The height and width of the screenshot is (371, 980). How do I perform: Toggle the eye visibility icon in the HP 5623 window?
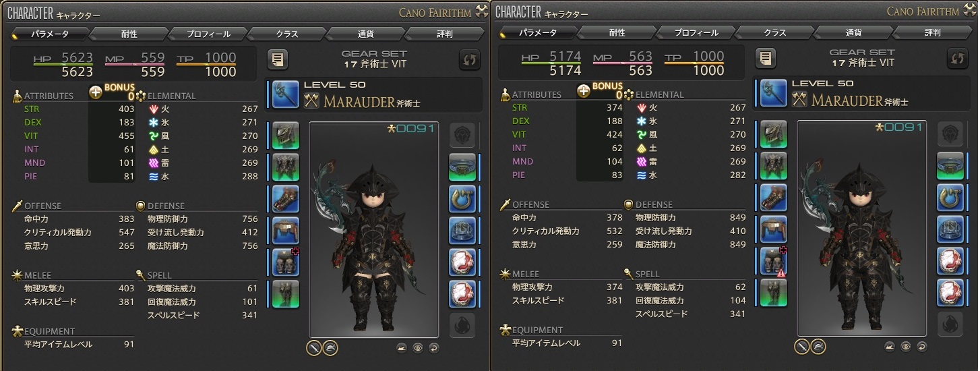(418, 348)
